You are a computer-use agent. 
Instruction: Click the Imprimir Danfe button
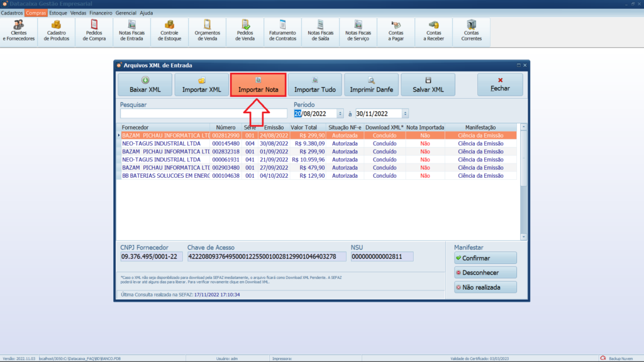click(371, 85)
